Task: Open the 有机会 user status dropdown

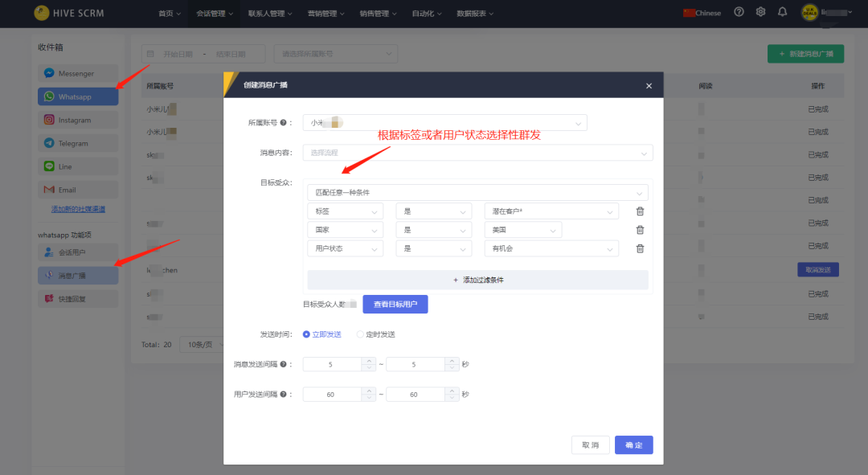Action: click(551, 248)
